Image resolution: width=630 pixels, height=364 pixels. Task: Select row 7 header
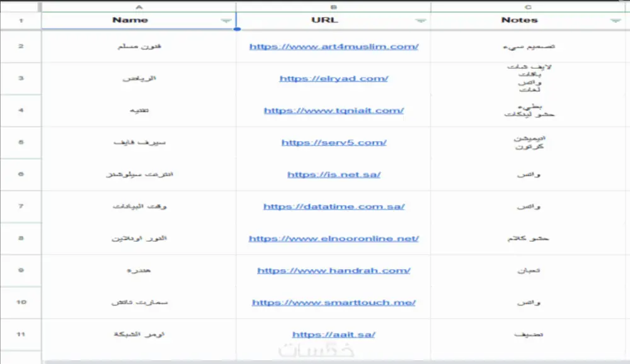point(21,206)
